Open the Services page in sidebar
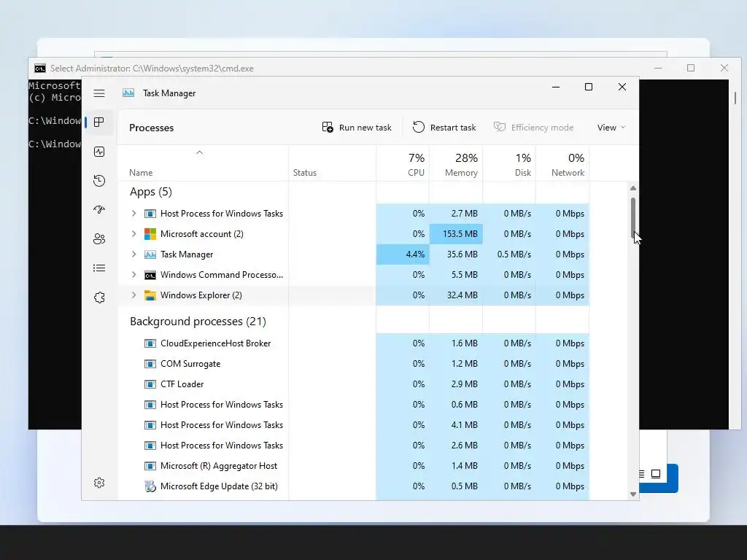Screen dimensions: 747x560 [99, 297]
